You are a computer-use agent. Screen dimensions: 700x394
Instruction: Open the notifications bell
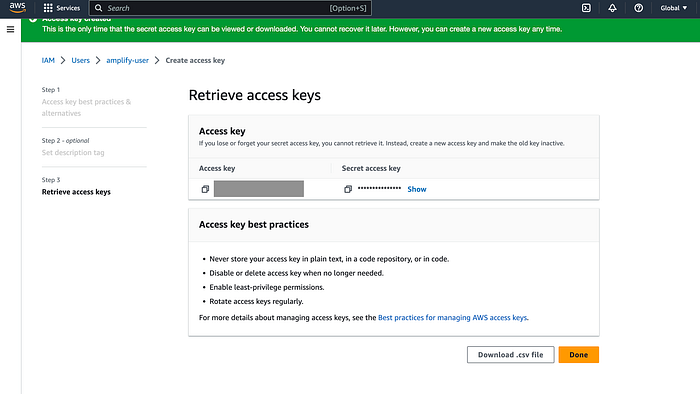tap(612, 8)
